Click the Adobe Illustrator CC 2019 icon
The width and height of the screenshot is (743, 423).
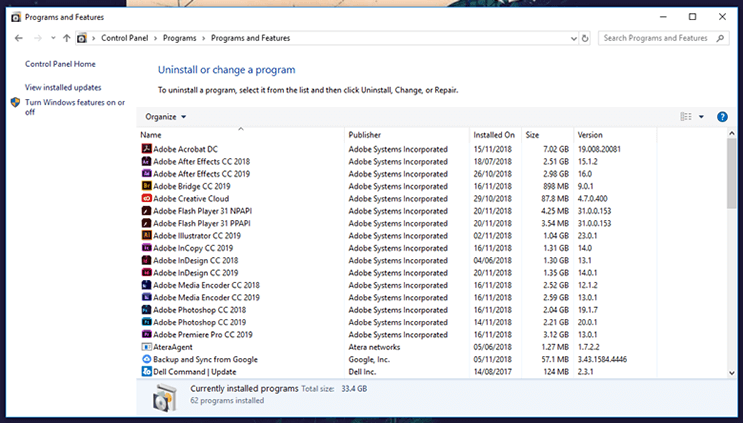coord(146,235)
